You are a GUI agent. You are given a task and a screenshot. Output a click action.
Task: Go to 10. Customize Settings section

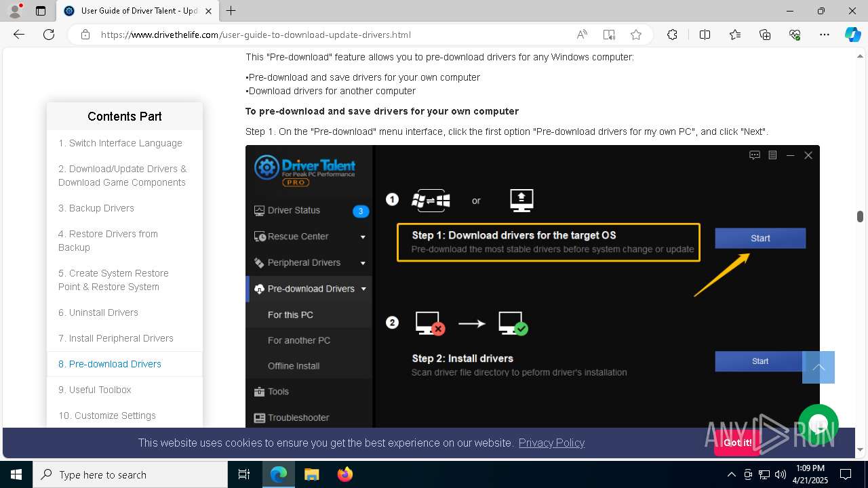coord(107,415)
